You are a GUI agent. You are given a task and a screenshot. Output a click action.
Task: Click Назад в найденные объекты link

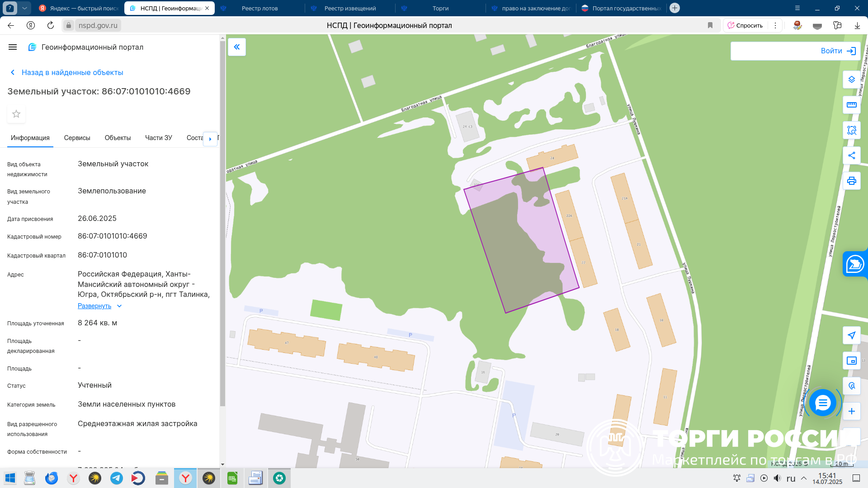[x=72, y=72]
